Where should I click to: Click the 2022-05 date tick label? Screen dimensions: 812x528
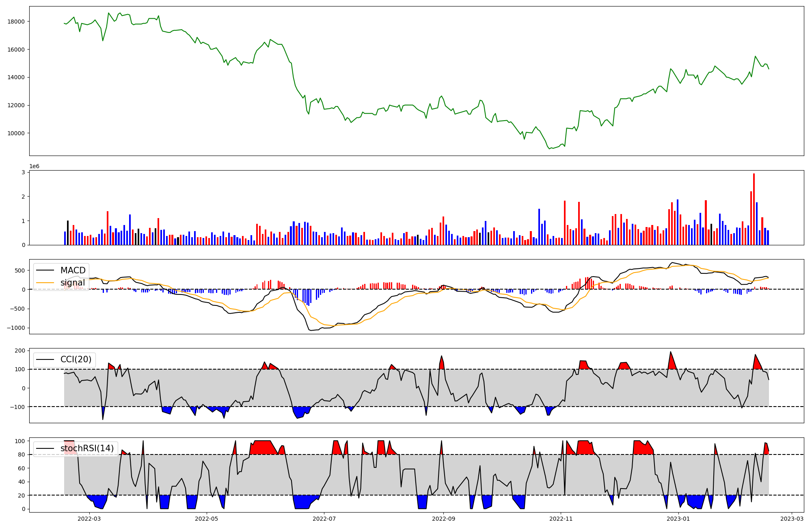coord(207,519)
